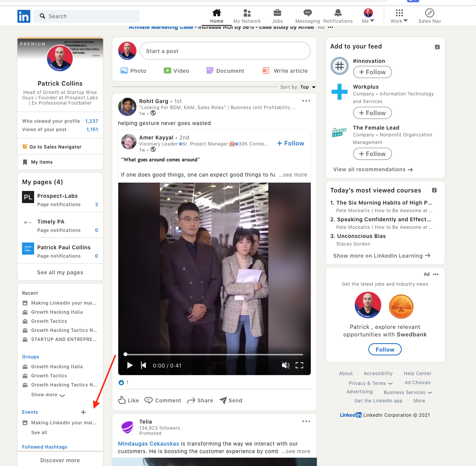The image size is (476, 466).
Task: Expand post text with see more
Action: pyautogui.click(x=293, y=175)
